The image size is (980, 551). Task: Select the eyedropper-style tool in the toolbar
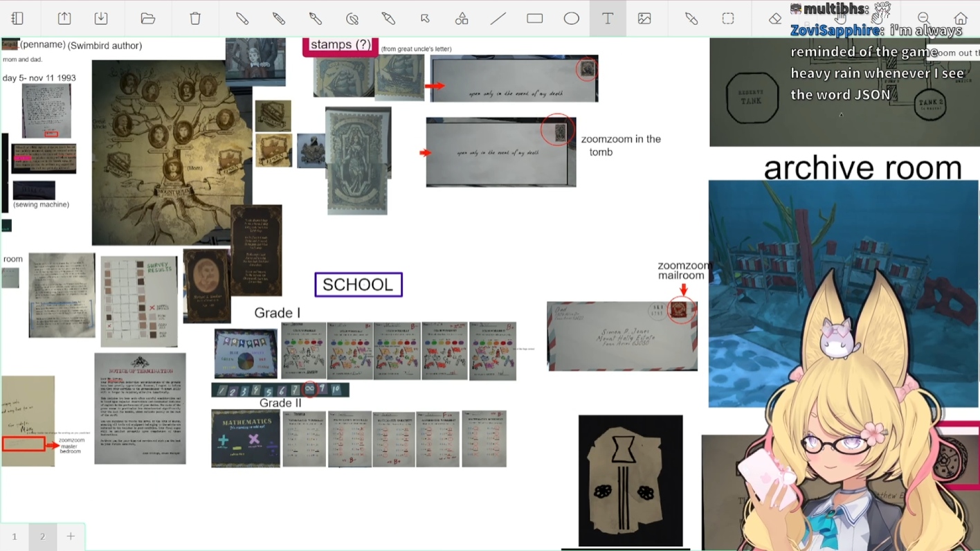[691, 19]
